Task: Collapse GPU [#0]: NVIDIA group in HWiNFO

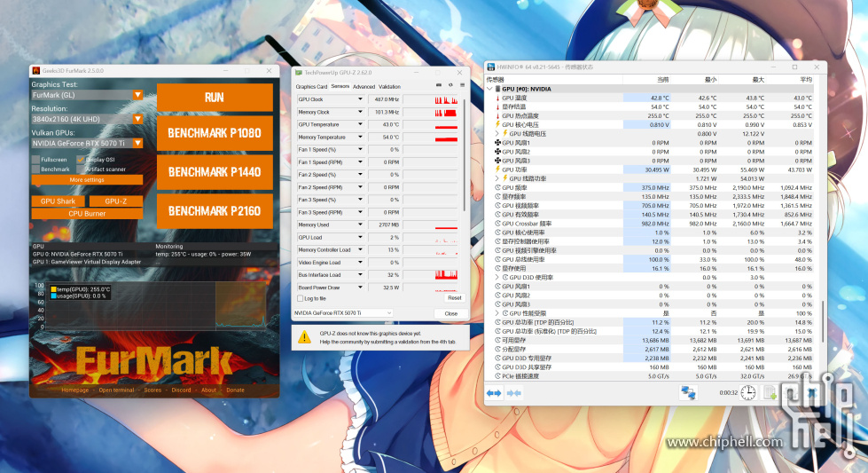Action: [489, 89]
